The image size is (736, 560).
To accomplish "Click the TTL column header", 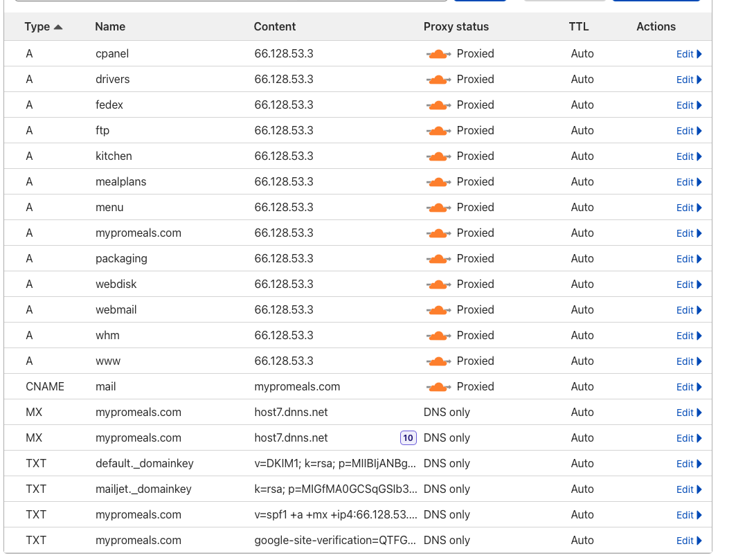I will [578, 27].
